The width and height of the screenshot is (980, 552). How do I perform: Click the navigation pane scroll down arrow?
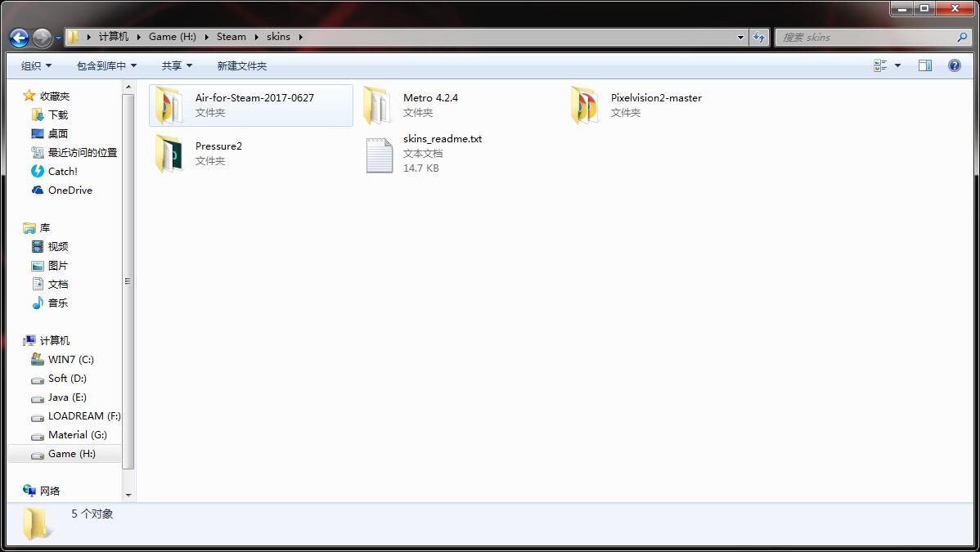pos(128,495)
